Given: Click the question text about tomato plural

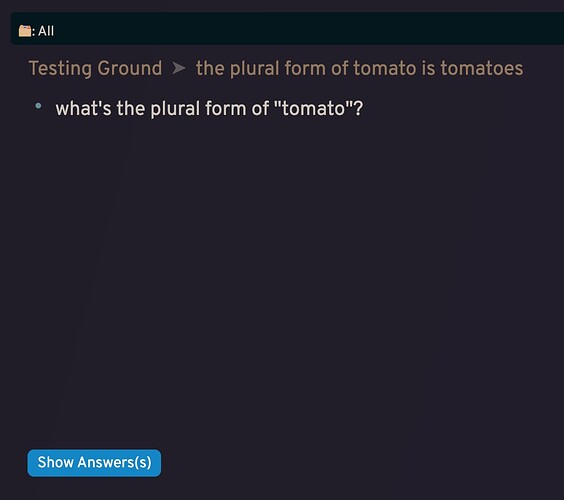Looking at the screenshot, I should coord(209,108).
